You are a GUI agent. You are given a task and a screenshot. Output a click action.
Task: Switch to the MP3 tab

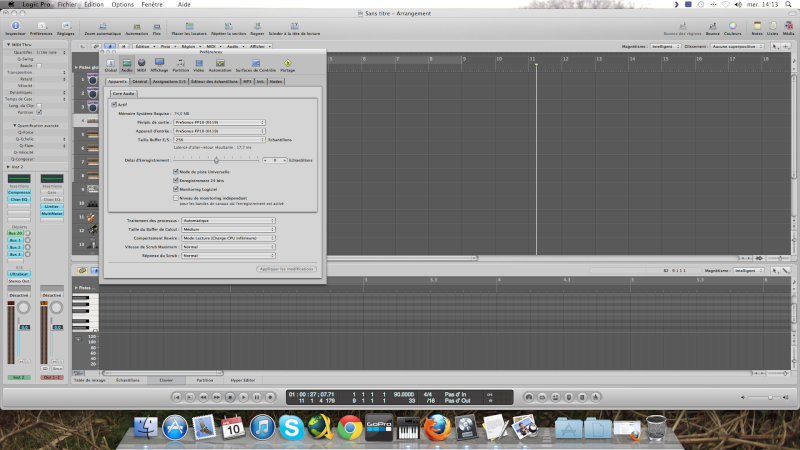[247, 80]
